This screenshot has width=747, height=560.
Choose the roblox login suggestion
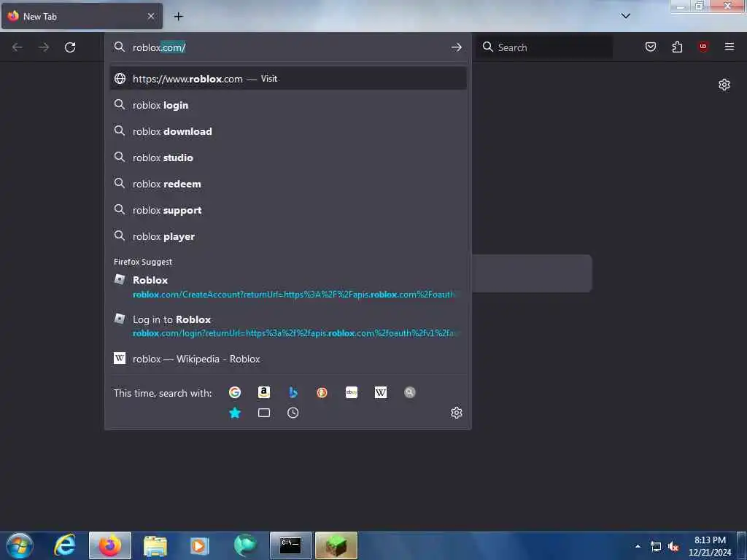point(288,105)
